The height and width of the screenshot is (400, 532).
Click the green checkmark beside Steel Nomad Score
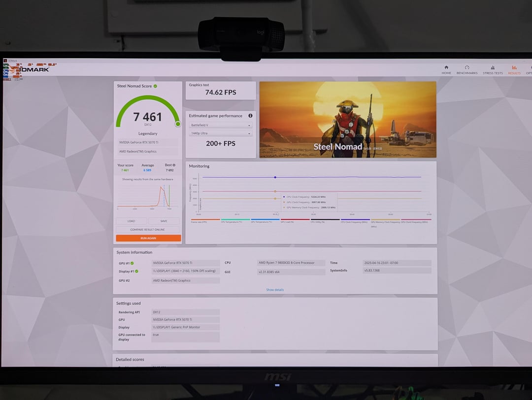point(155,86)
